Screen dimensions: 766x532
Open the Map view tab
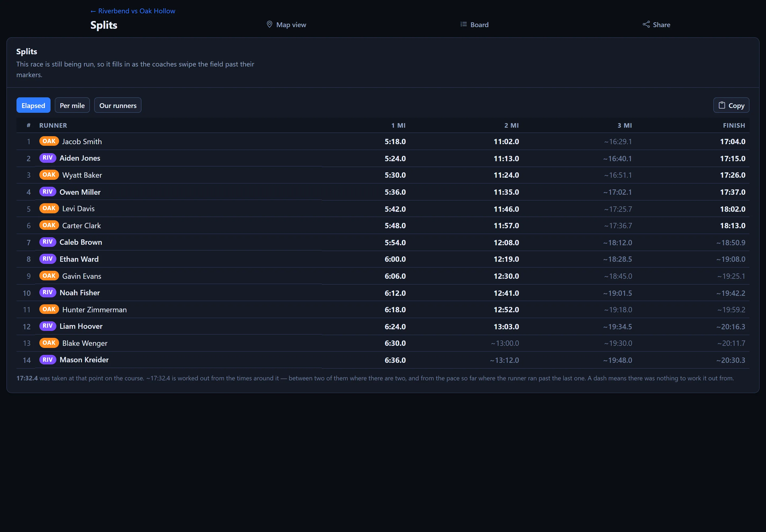(286, 25)
